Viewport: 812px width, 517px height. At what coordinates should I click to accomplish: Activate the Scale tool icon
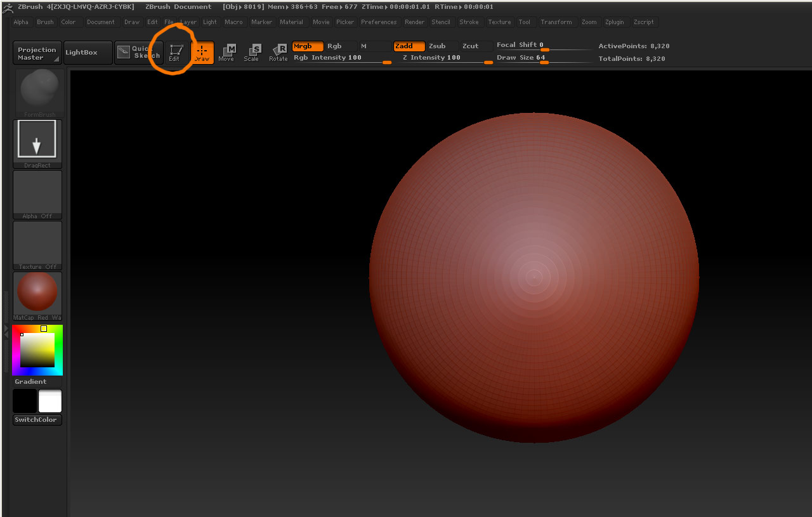[x=252, y=52]
